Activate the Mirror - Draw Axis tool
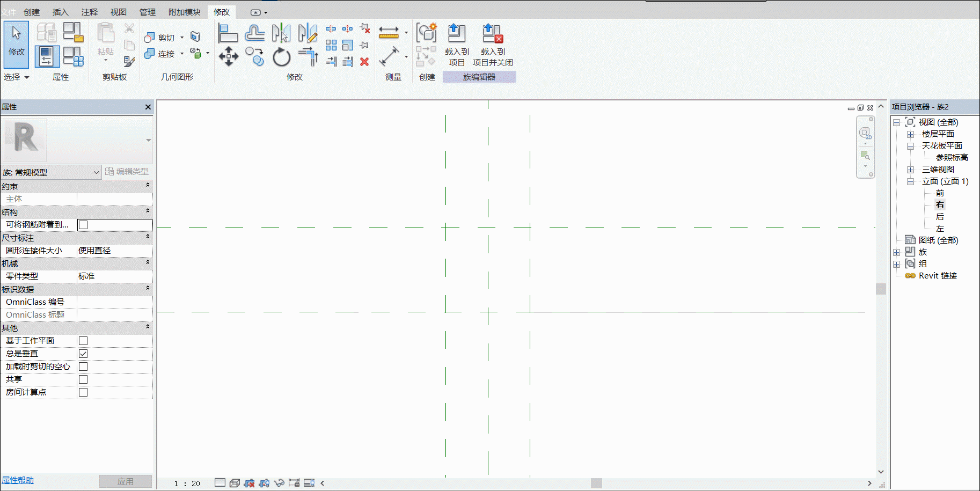This screenshot has width=980, height=491. [308, 33]
